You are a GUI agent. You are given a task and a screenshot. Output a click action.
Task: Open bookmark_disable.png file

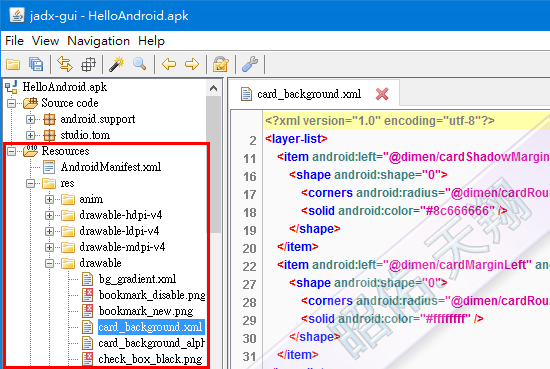click(x=152, y=295)
